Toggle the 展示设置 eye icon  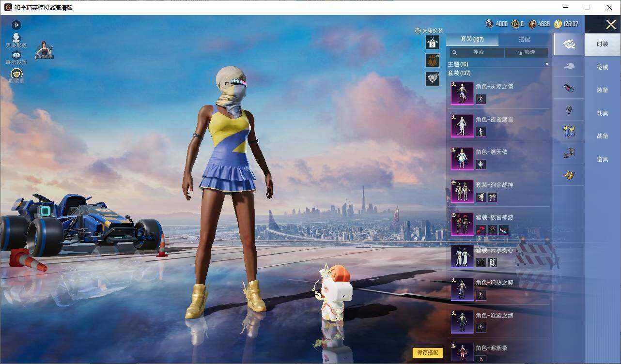click(x=16, y=55)
